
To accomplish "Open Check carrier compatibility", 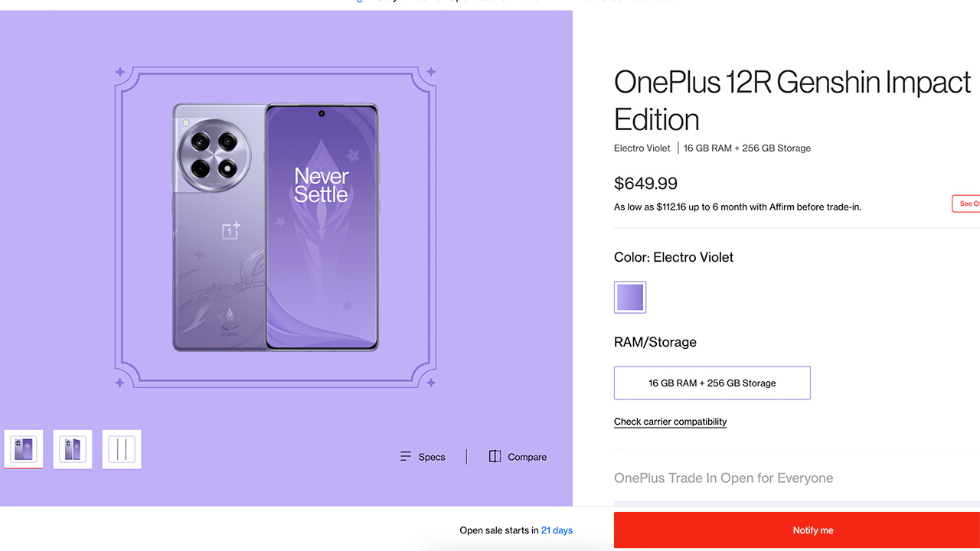I will 670,422.
